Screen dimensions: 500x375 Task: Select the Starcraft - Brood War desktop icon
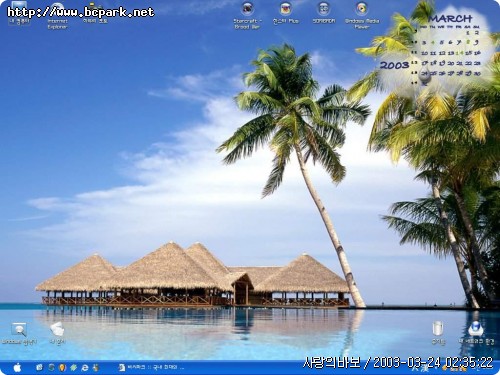point(247,16)
